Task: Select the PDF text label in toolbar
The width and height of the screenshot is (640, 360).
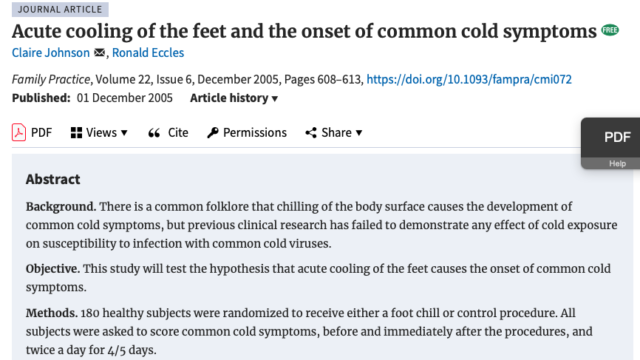Action: tap(42, 133)
